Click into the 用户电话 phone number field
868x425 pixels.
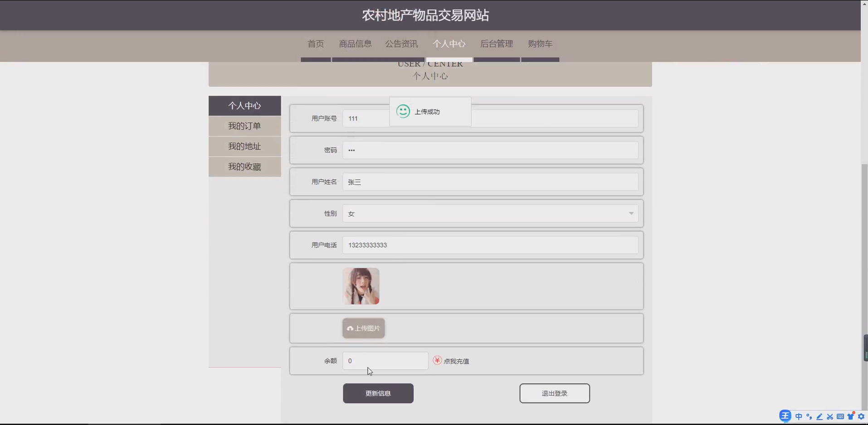tap(490, 245)
